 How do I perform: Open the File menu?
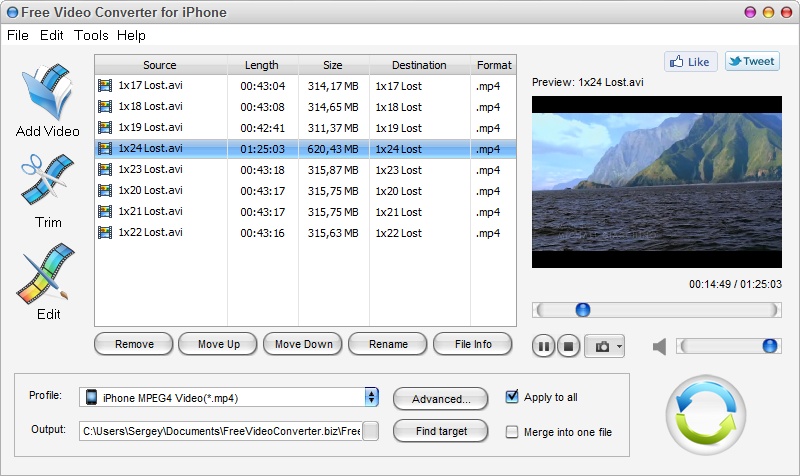tap(18, 35)
